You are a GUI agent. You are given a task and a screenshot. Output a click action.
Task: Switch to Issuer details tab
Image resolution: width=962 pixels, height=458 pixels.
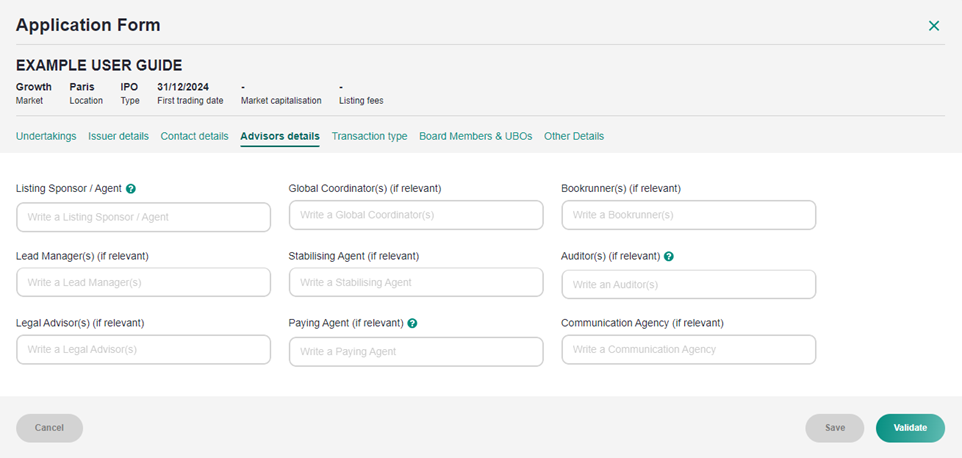tap(118, 136)
